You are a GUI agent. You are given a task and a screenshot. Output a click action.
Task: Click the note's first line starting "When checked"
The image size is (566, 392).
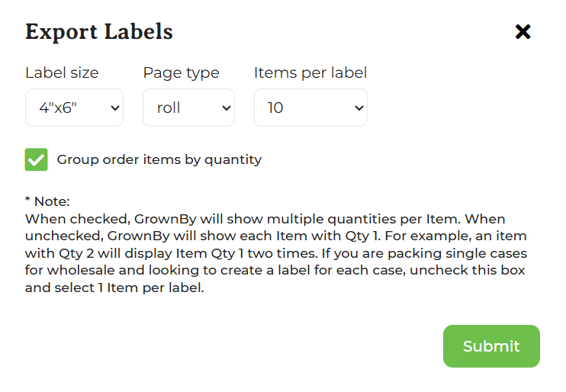(x=265, y=219)
